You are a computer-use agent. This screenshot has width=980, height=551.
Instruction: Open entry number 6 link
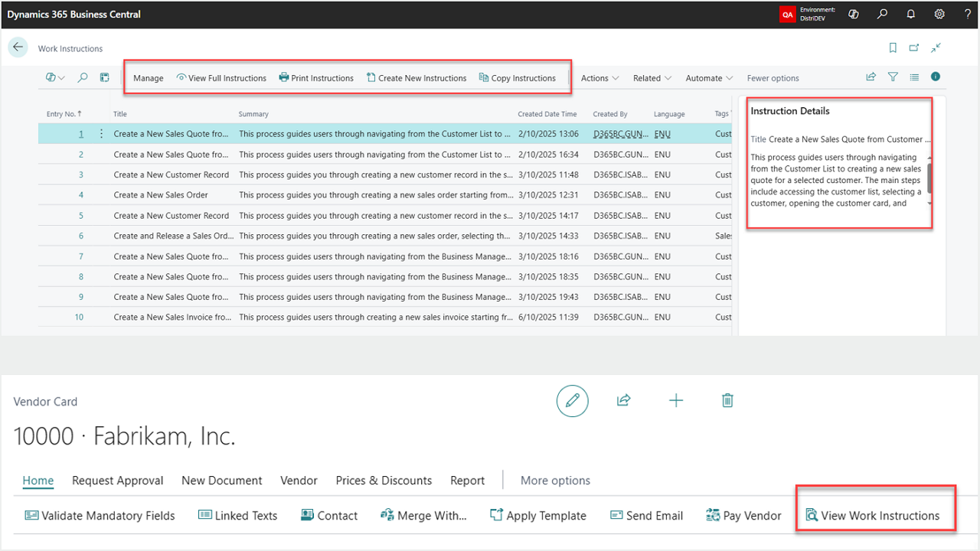click(80, 236)
